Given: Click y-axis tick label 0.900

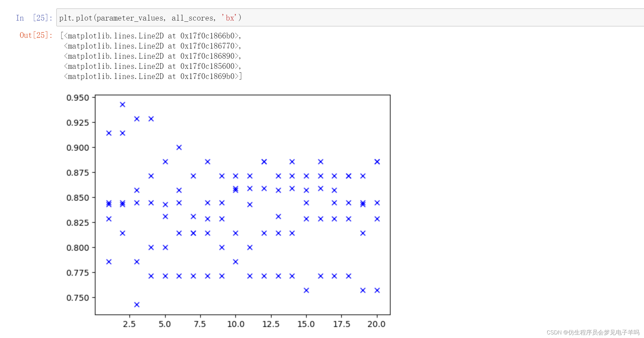Looking at the screenshot, I should (78, 148).
